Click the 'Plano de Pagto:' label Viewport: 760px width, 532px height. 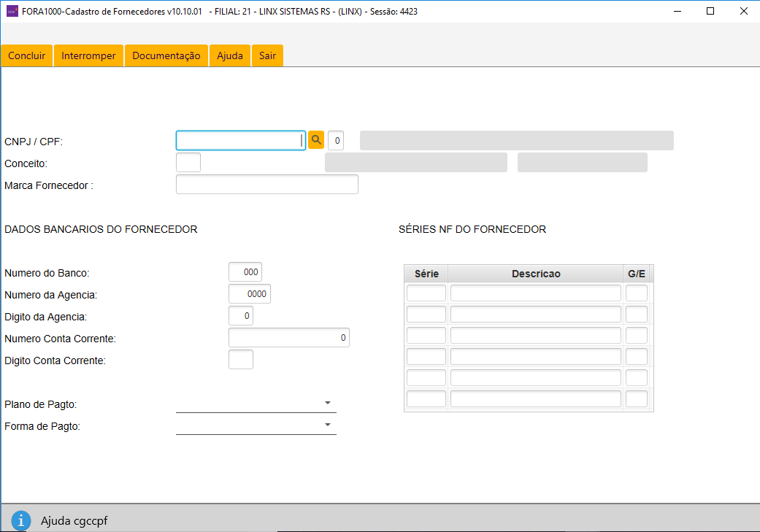41,404
